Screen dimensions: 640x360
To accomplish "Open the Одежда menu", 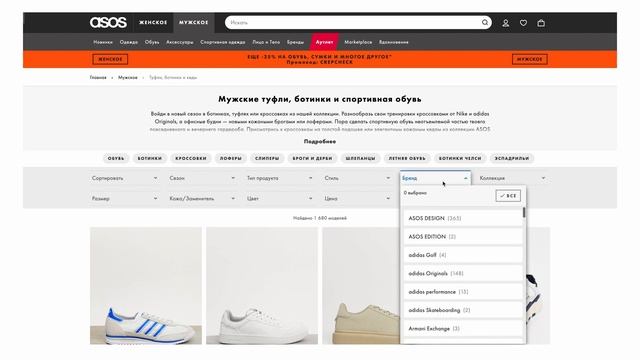I will [x=129, y=42].
